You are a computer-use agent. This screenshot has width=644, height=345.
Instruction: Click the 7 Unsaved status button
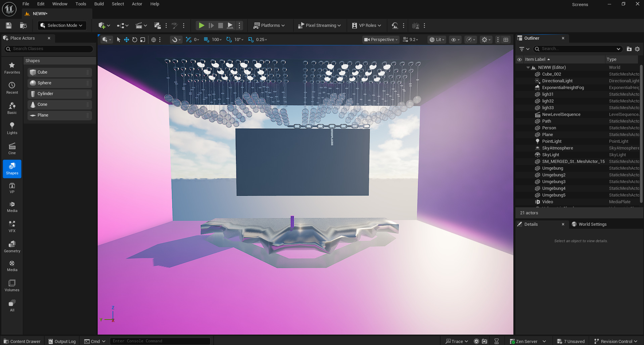point(571,341)
